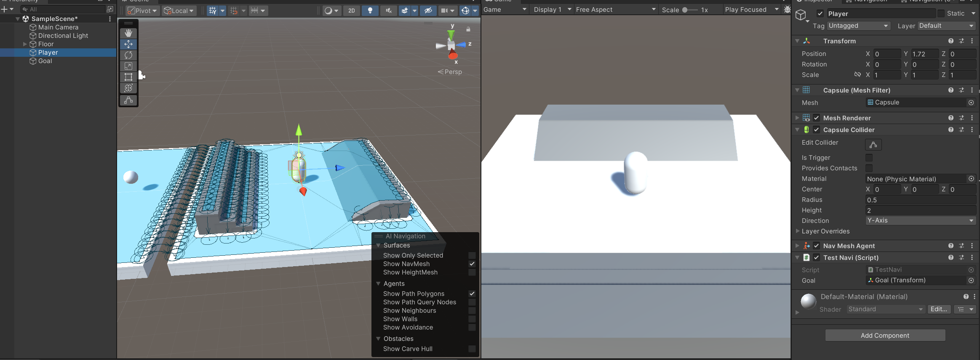Click scale constrain proportions link icon
Viewport: 980px width, 360px height.
click(x=857, y=74)
